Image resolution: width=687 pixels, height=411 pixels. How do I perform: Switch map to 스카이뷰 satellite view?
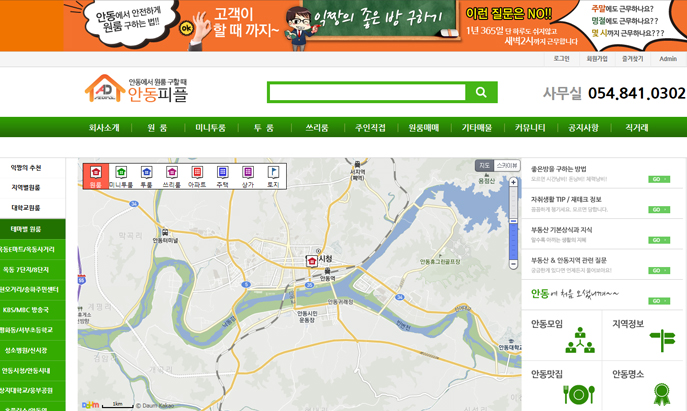click(x=508, y=166)
